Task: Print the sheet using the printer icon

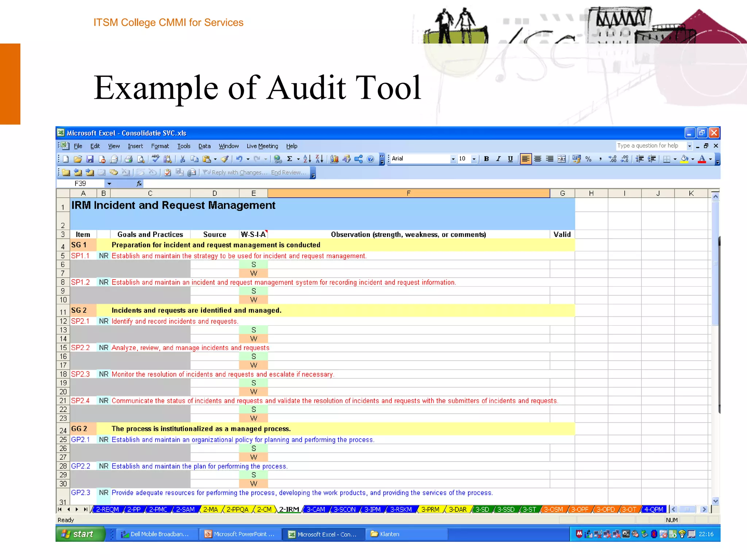Action: tap(128, 159)
